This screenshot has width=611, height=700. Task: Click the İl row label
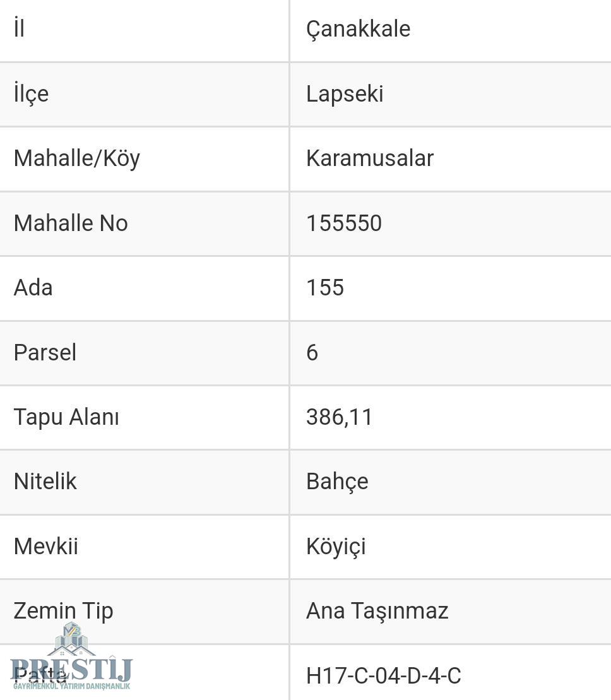tap(19, 28)
